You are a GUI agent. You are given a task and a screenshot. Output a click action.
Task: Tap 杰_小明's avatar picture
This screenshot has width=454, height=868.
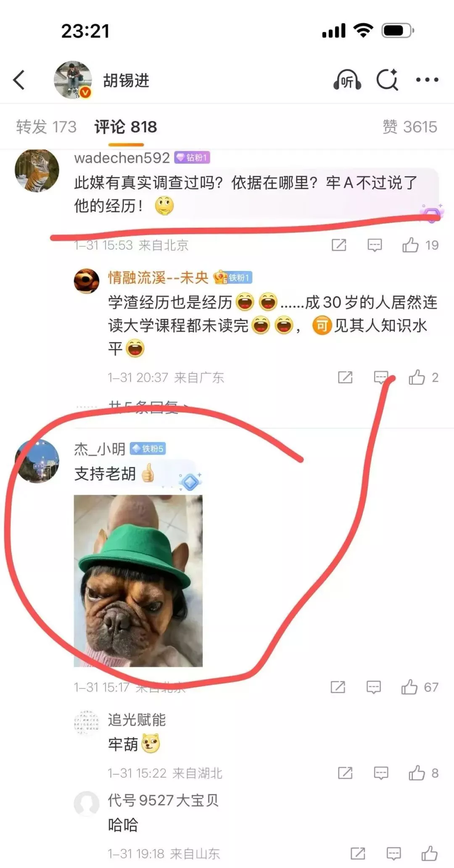point(37,461)
